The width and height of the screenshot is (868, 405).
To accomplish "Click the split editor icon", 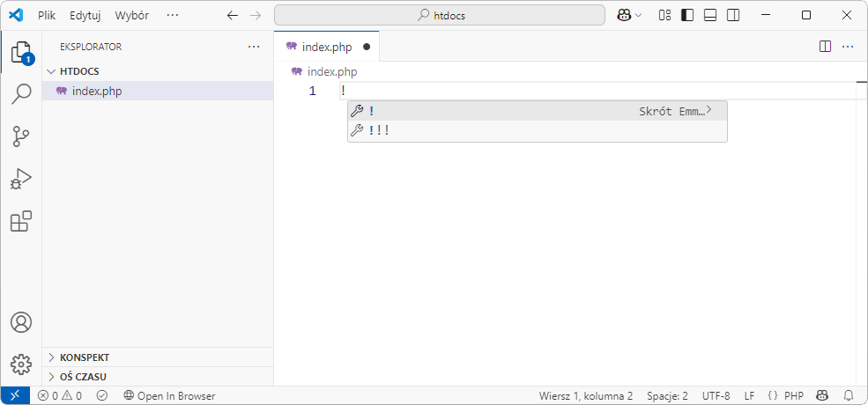I will (825, 47).
